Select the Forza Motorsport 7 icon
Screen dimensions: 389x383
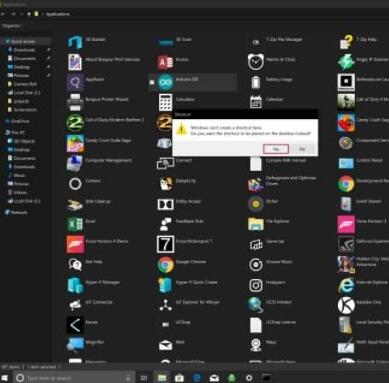(x=165, y=244)
